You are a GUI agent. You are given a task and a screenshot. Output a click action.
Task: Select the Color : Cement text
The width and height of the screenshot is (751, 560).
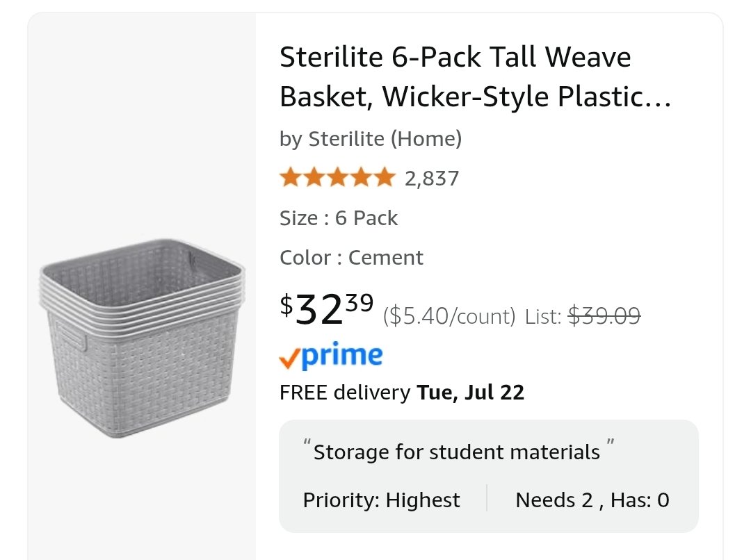click(x=352, y=258)
